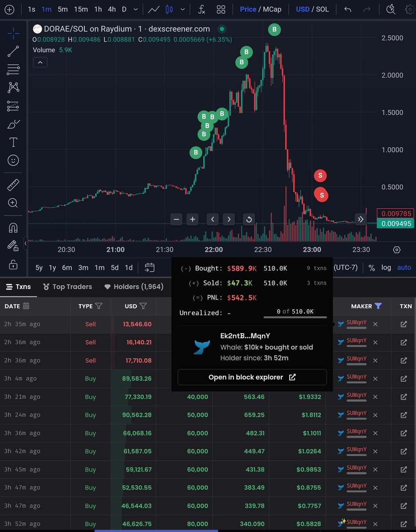This screenshot has width=416, height=532.
Task: Select the 15m timeframe
Action: pos(81,9)
